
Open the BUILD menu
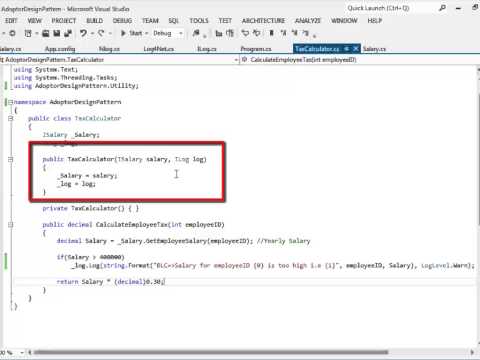[x=95, y=21]
